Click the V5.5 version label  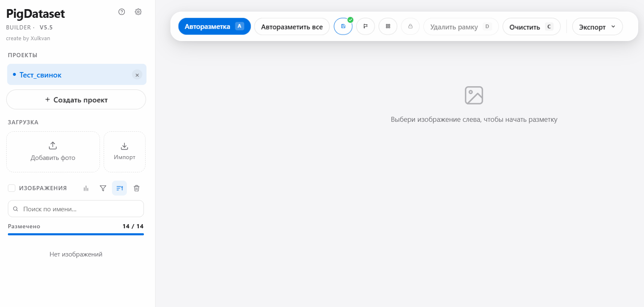pos(46,27)
